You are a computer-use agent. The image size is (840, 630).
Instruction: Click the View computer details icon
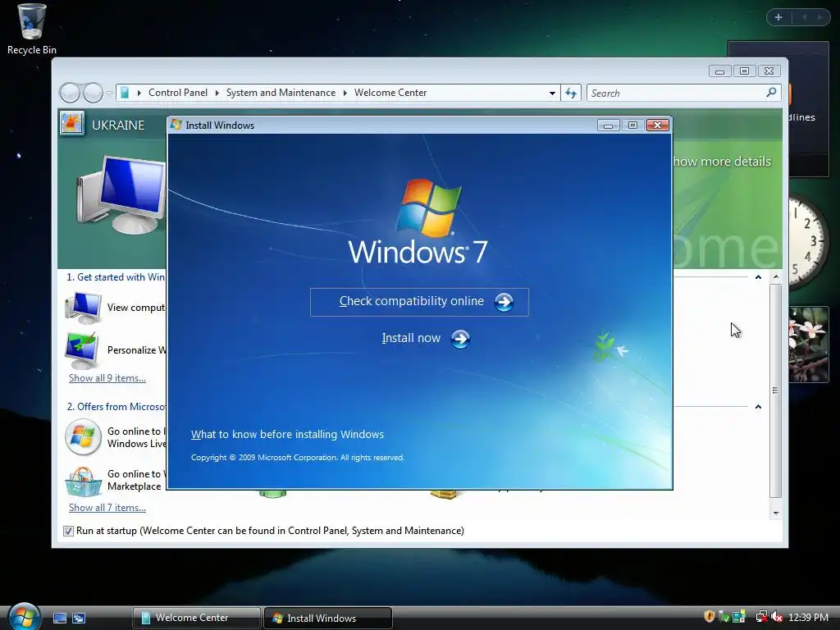(x=83, y=308)
